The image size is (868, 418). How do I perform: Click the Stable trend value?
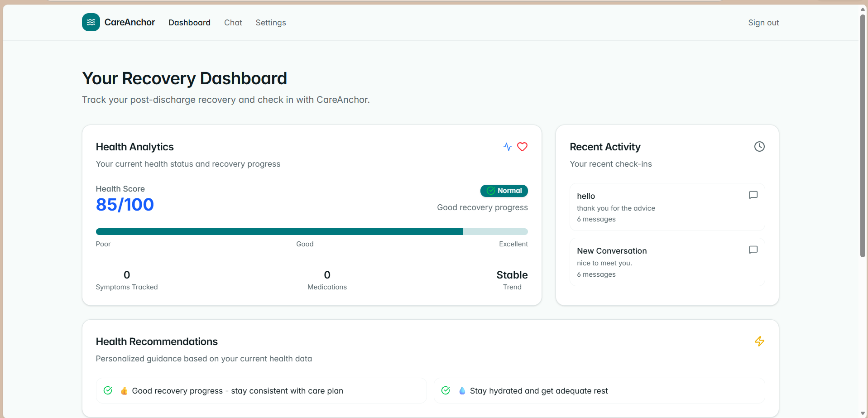(512, 275)
